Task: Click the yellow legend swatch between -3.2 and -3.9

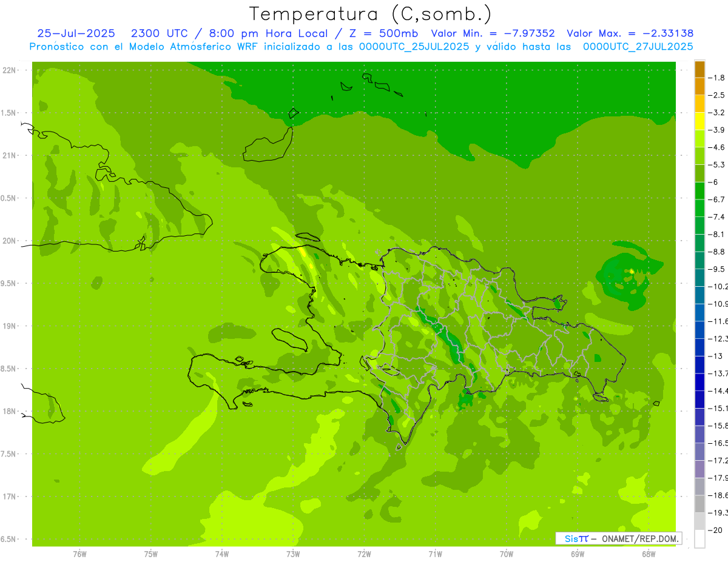Action: 699,121
